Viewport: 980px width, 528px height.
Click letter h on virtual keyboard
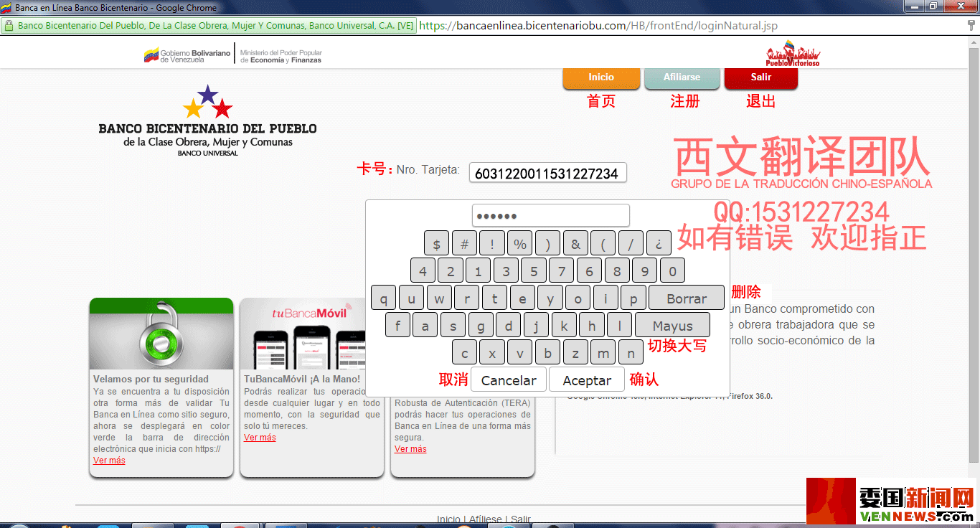(592, 325)
